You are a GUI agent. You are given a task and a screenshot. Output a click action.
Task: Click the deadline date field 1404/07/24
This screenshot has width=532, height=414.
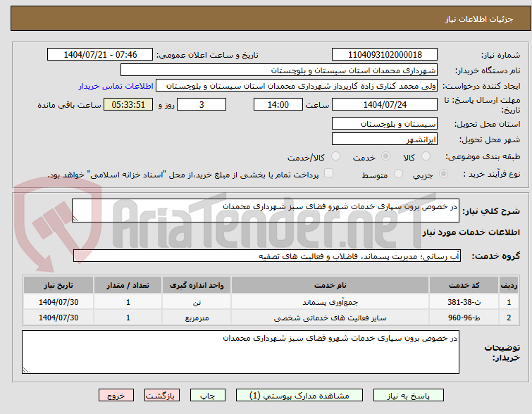click(385, 104)
